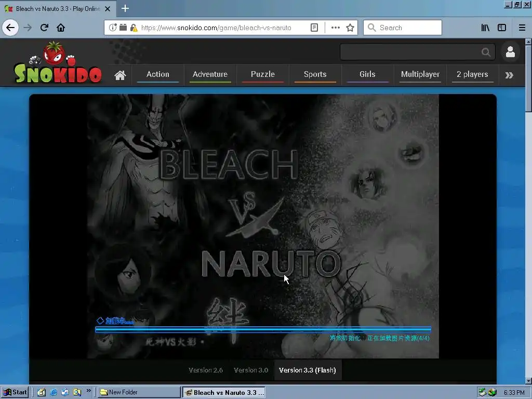Open the Firefox hamburger menu
532x399 pixels.
522,28
